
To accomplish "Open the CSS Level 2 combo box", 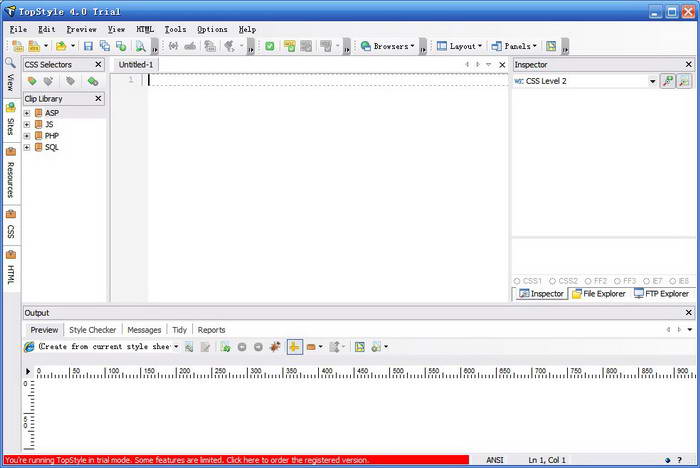I will [x=652, y=81].
